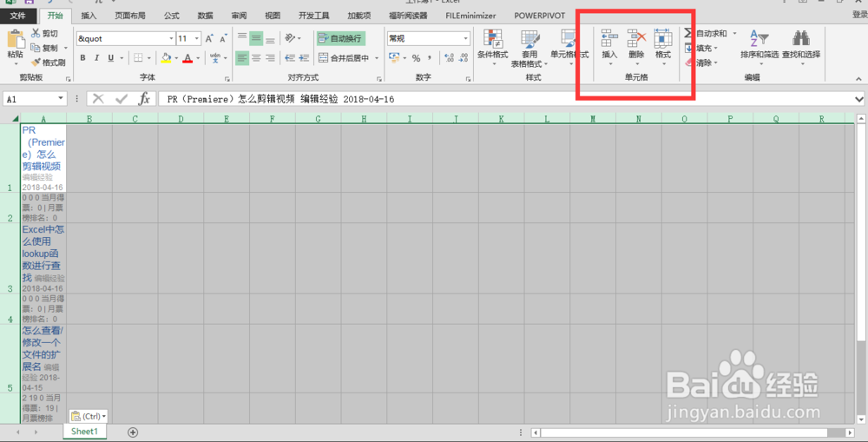Image resolution: width=868 pixels, height=442 pixels.
Task: Click the cell borders icon
Action: click(138, 57)
